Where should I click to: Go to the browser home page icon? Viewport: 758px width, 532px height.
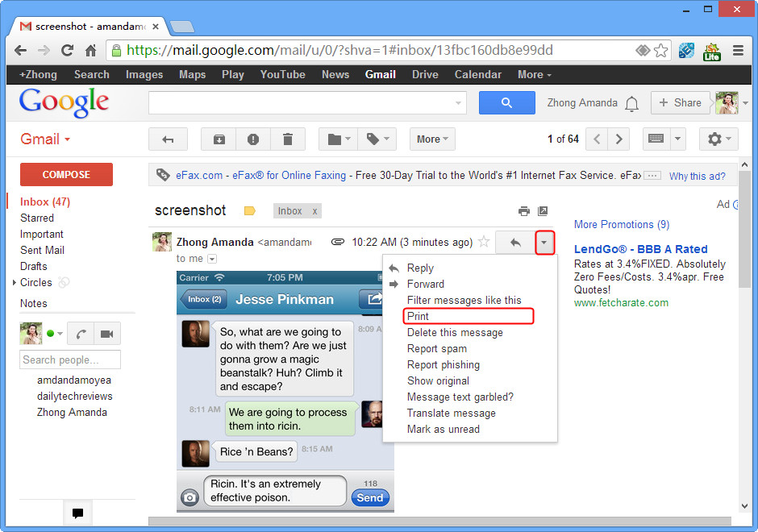(90, 50)
